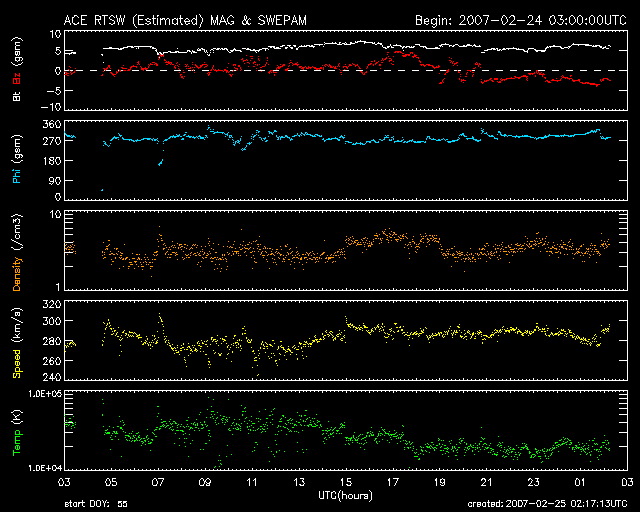Viewport: 640px width, 512px height.
Task: Click the 'UTC(hours)' x-axis label
Action: click(345, 496)
